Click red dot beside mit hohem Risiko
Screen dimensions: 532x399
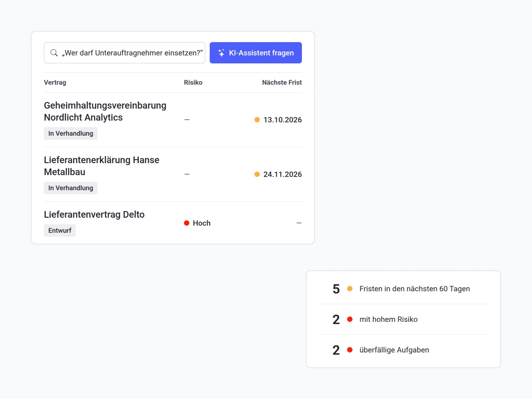(x=350, y=319)
